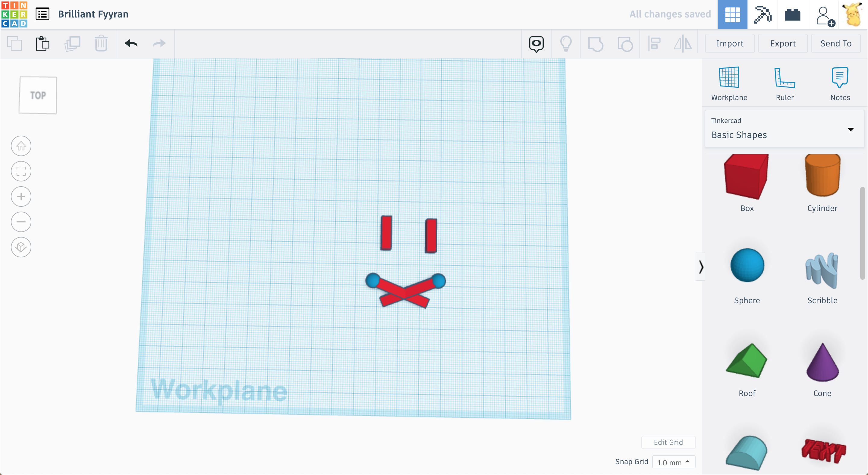This screenshot has width=868, height=475.
Task: Click the Paste clipboard icon
Action: click(x=42, y=43)
